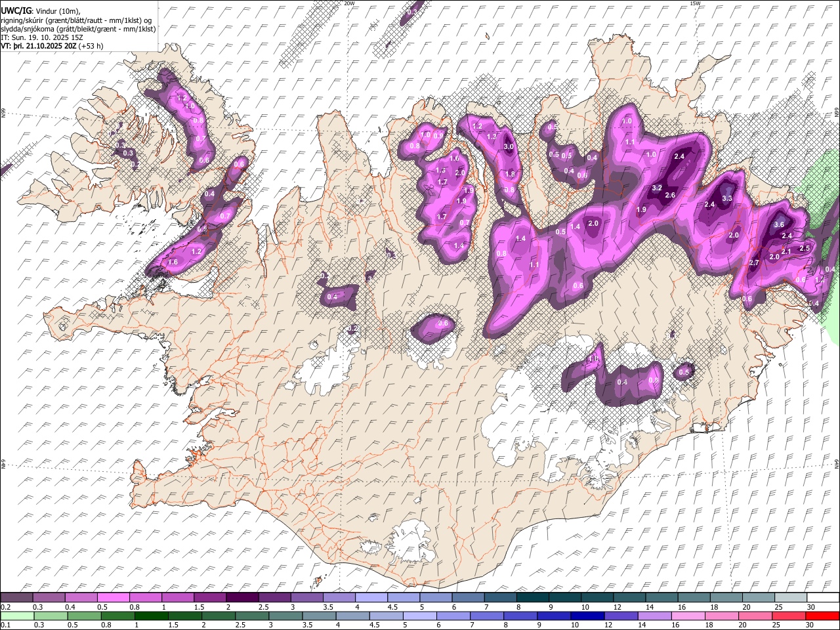Click the '0.2' label in the snow legend
This screenshot has width=840, height=630.
click(x=6, y=607)
